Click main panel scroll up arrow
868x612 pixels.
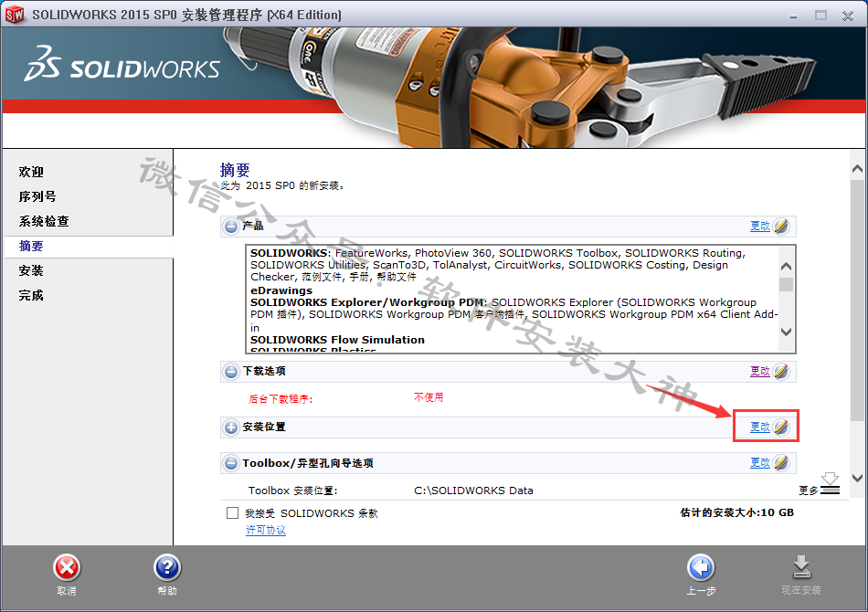coord(857,169)
